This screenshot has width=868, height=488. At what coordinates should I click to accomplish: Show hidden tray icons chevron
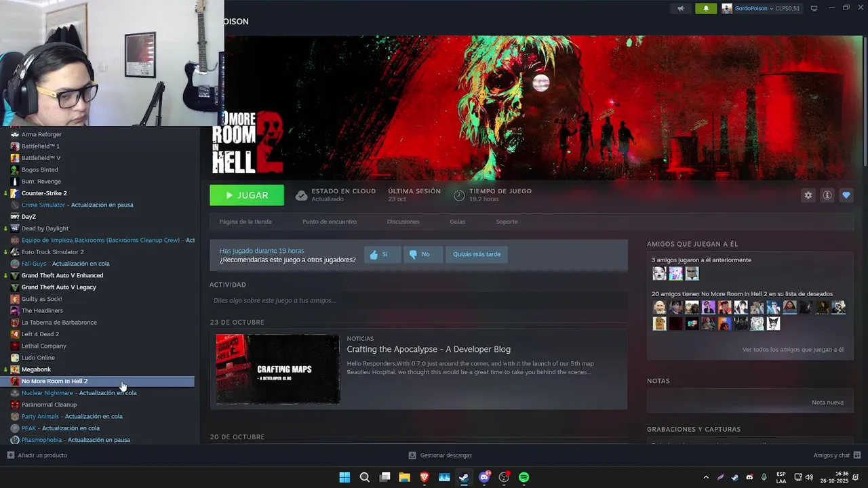(706, 477)
